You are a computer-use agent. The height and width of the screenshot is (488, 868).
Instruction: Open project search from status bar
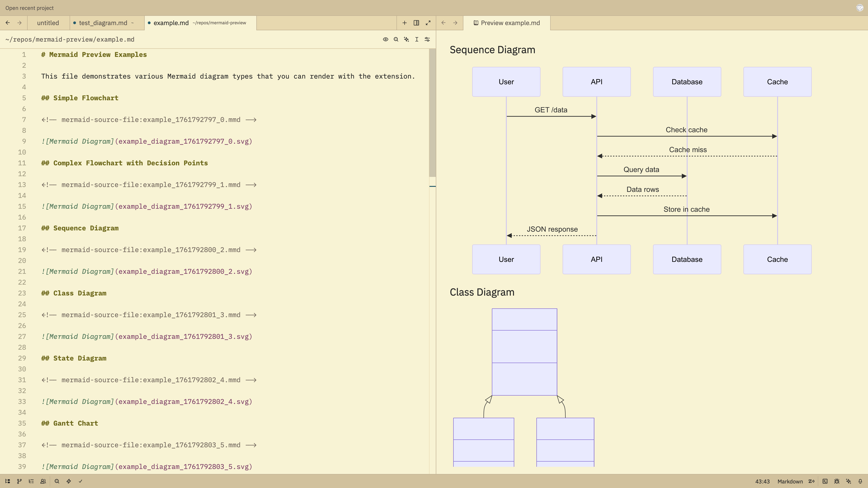tap(57, 481)
